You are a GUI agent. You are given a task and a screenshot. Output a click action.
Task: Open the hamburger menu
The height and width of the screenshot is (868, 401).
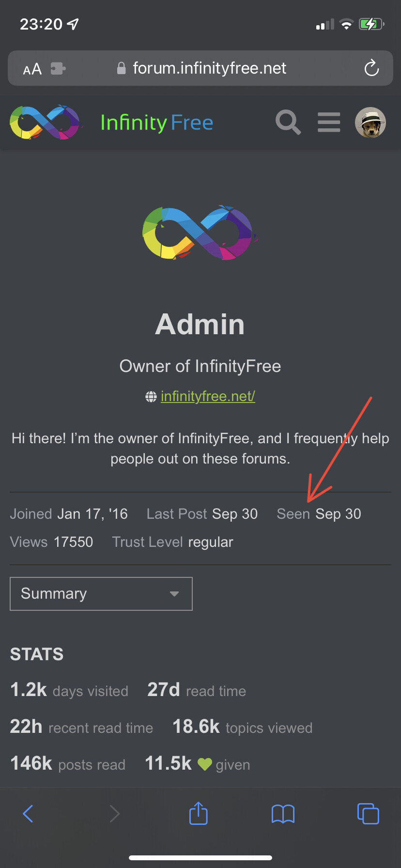pos(329,122)
